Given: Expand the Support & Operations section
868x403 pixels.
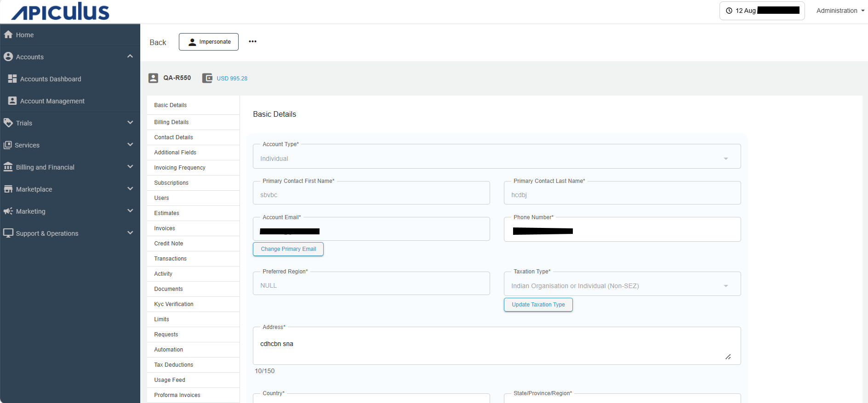Looking at the screenshot, I should click(130, 233).
